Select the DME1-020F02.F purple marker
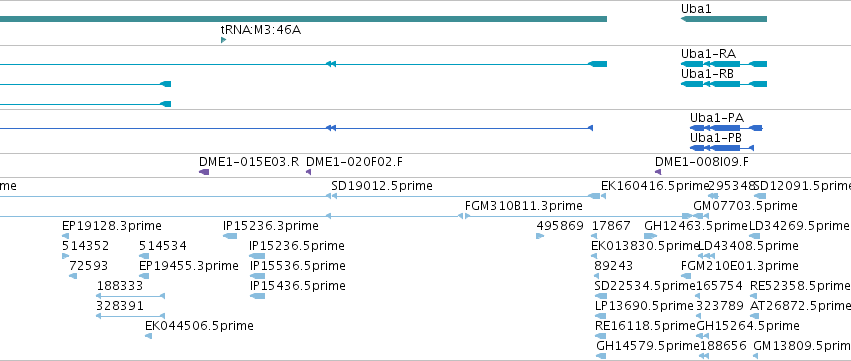The width and height of the screenshot is (851, 361). click(308, 172)
